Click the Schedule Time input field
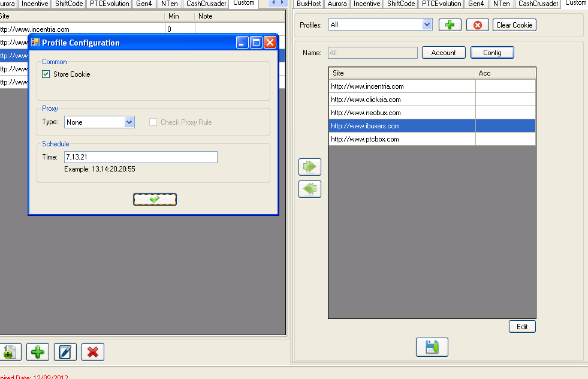588x379 pixels. click(141, 157)
